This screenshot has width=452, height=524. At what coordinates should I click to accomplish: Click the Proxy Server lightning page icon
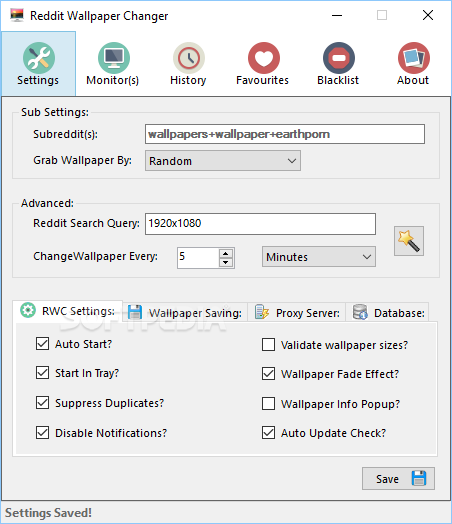[262, 312]
